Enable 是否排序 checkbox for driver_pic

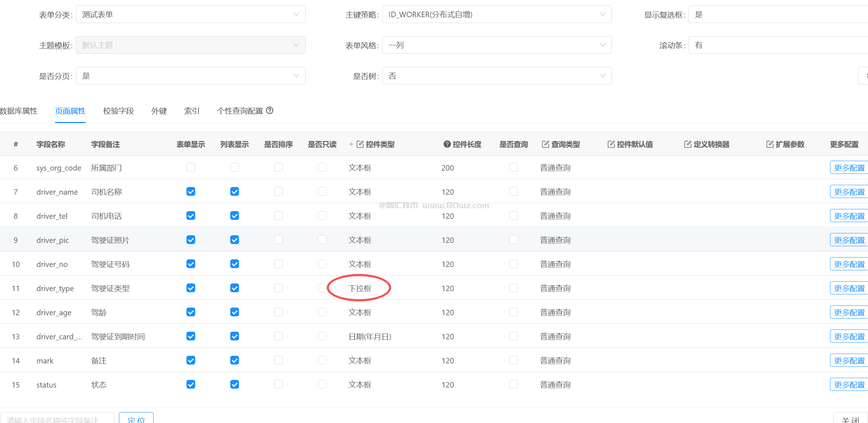pyautogui.click(x=278, y=240)
